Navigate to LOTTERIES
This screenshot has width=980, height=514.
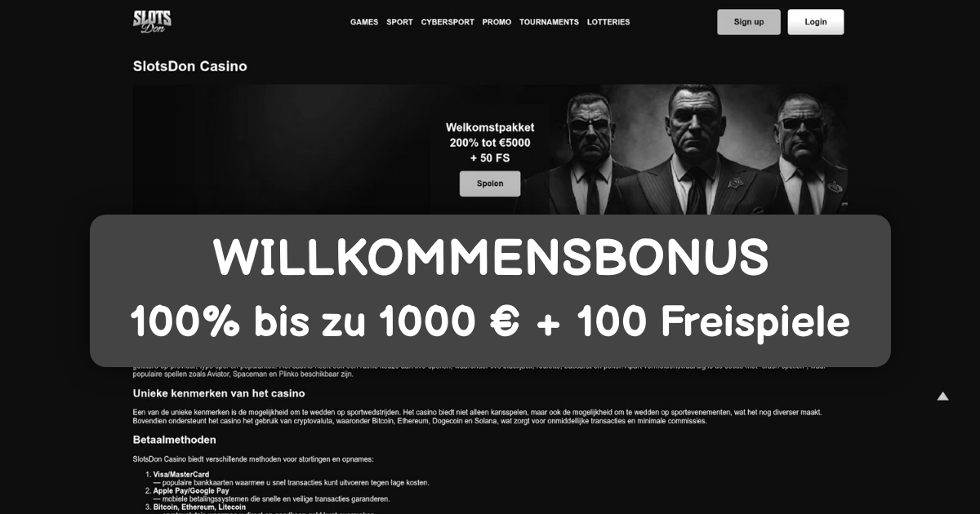[608, 22]
